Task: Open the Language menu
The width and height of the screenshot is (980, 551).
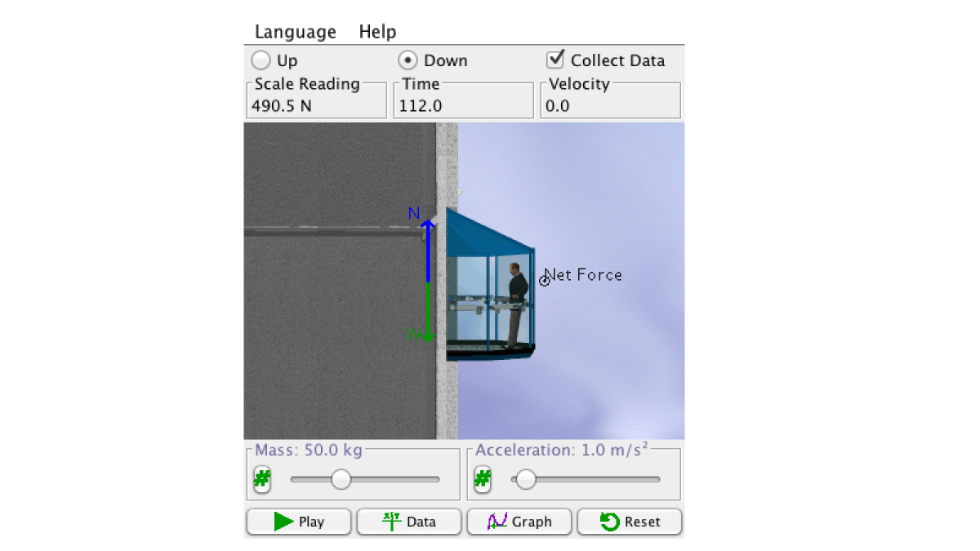Action: click(295, 31)
